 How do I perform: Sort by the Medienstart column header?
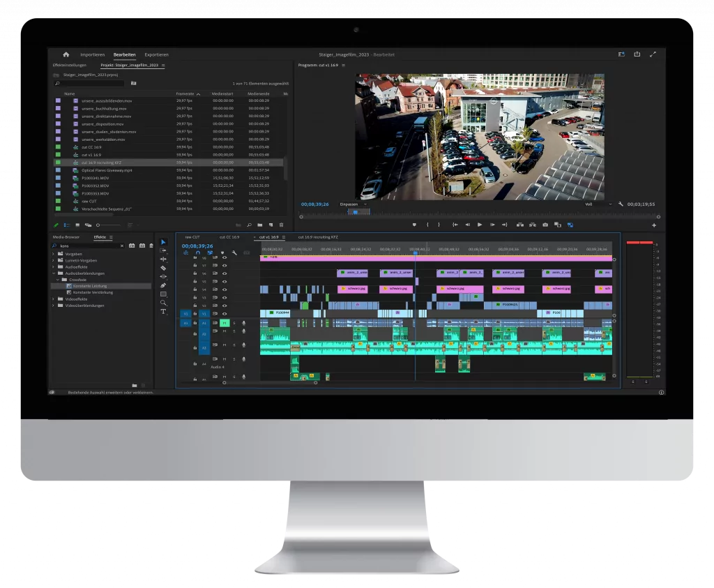pos(222,94)
